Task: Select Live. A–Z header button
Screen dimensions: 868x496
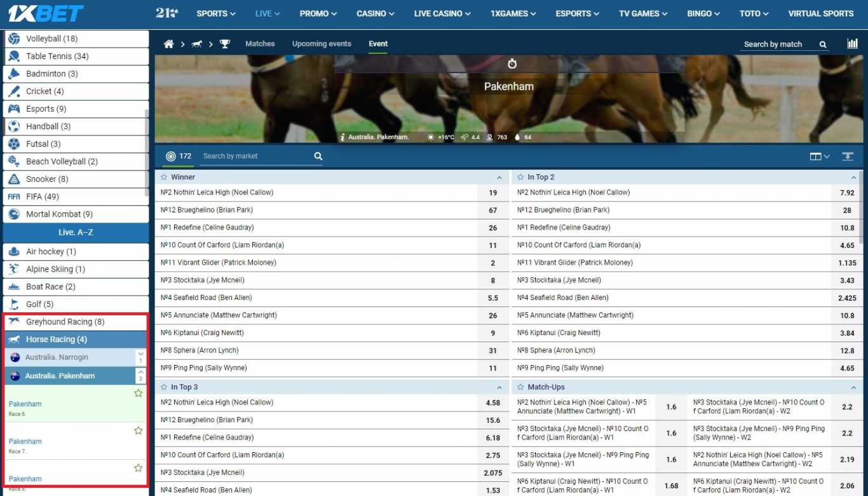Action: [76, 233]
